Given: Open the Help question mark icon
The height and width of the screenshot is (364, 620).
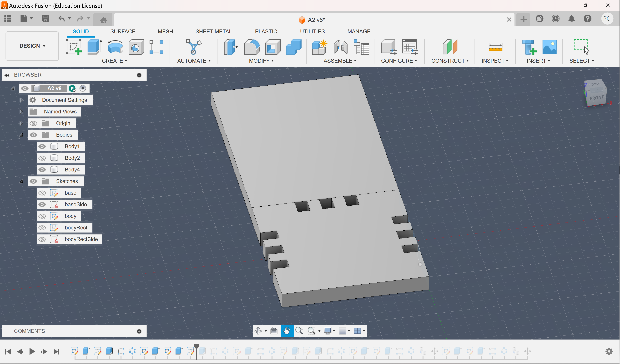Looking at the screenshot, I should pos(588,19).
